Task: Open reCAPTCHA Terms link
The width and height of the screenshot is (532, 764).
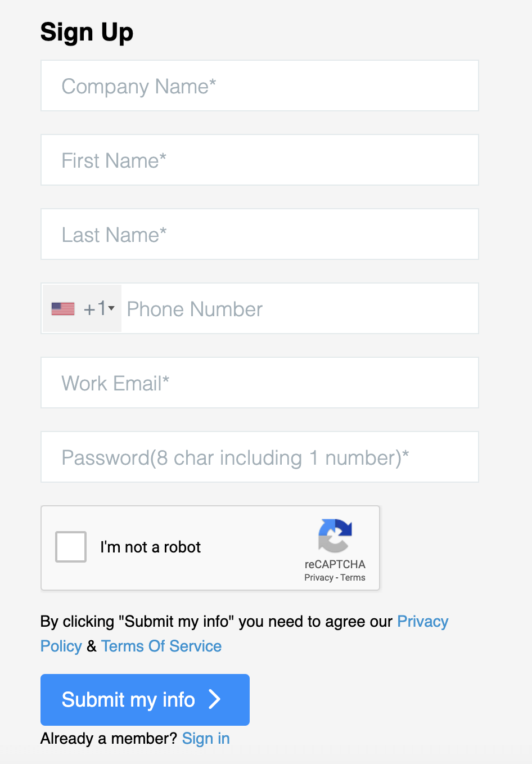Action: [353, 578]
